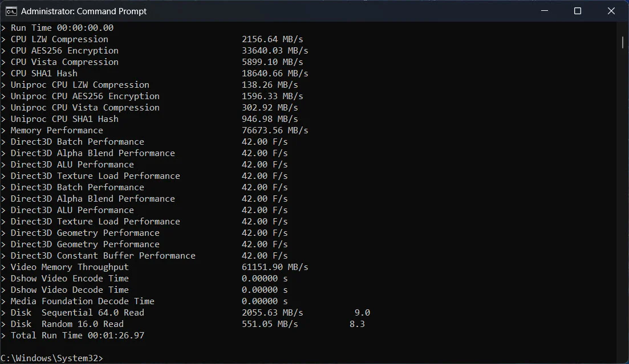Click the disk sequential score 9.0
The width and height of the screenshot is (629, 364).
coord(362,313)
